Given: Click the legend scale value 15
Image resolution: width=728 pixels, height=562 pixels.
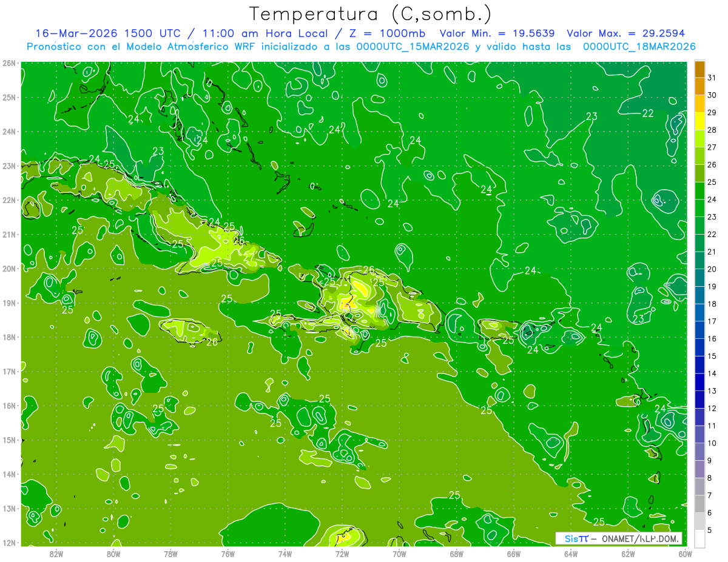Looking at the screenshot, I should tap(712, 356).
